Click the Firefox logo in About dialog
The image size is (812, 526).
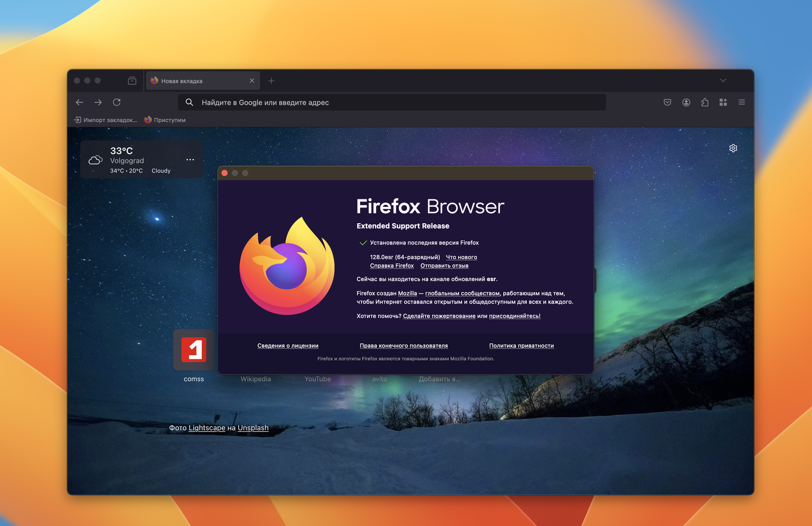click(x=287, y=266)
